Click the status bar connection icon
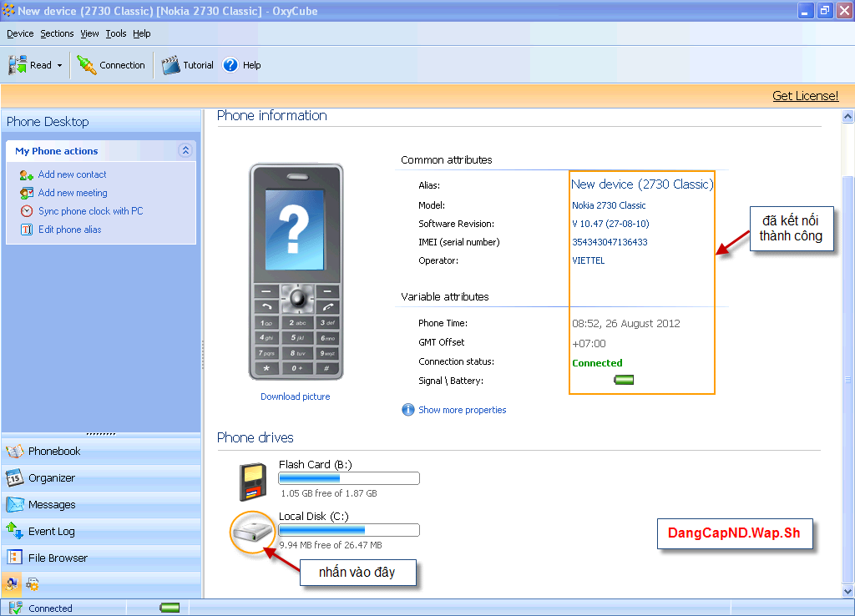 [x=15, y=608]
